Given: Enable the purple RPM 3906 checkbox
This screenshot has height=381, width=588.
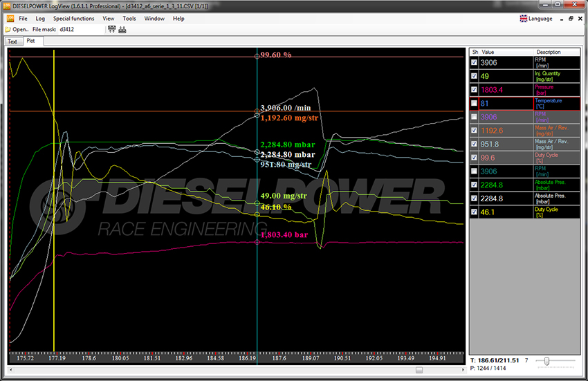Looking at the screenshot, I should [474, 117].
